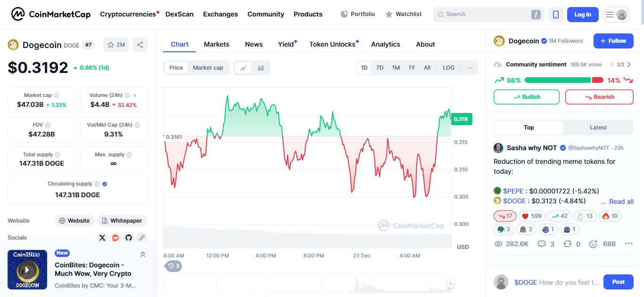Image resolution: width=644 pixels, height=297 pixels.
Task: Follow Dogecoin community
Action: 613,41
